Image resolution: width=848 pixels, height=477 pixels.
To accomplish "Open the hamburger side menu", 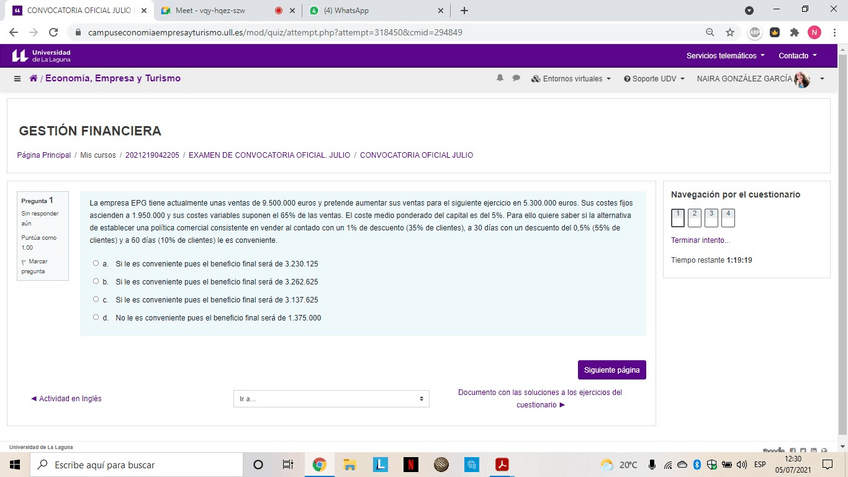I will [x=17, y=78].
